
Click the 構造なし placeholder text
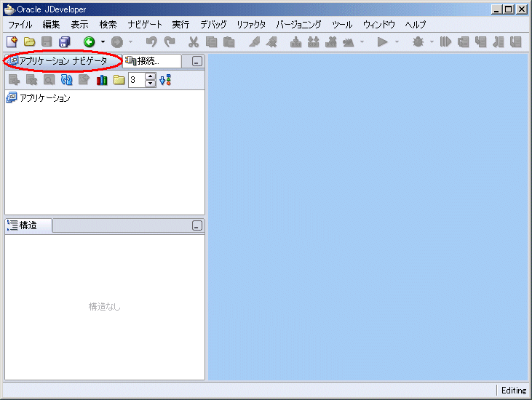(x=105, y=307)
